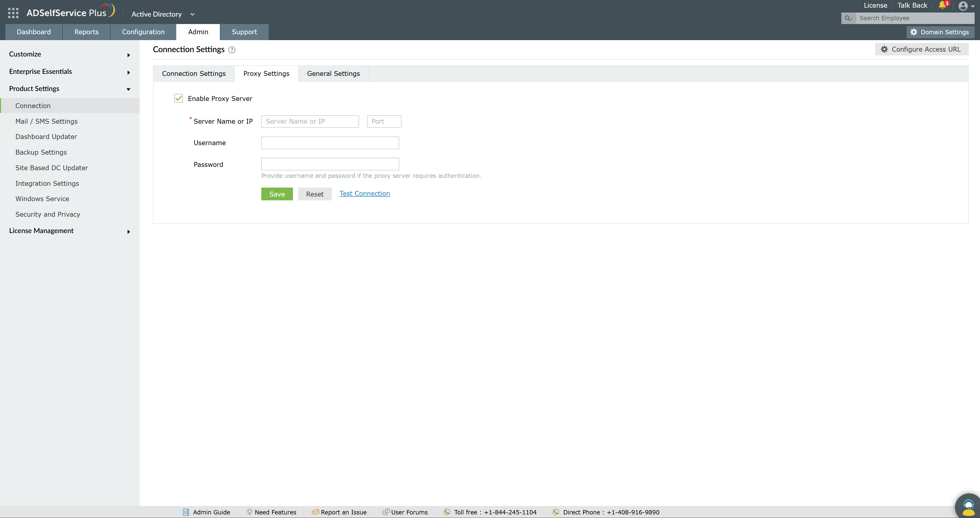The width and height of the screenshot is (980, 518).
Task: Focus the Username input field
Action: [330, 143]
